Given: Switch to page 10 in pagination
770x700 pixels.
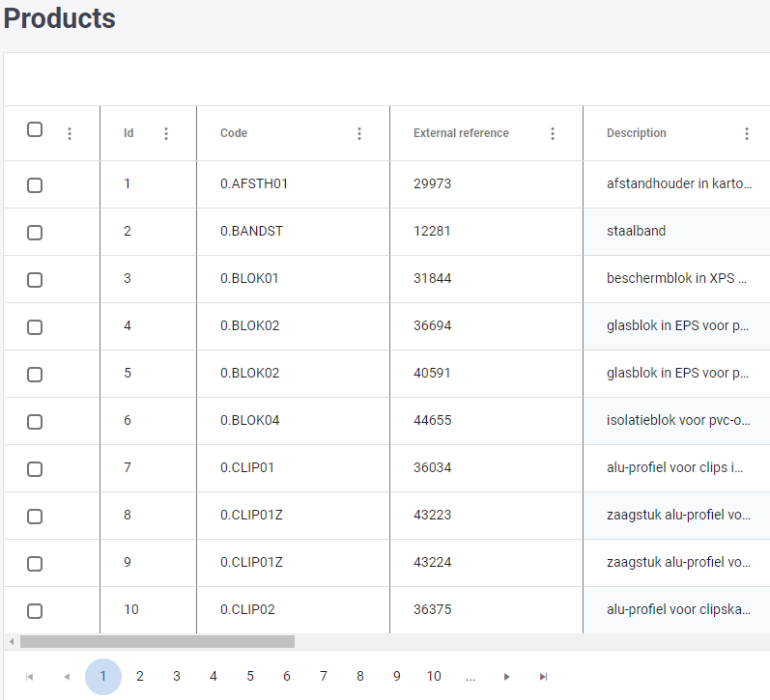Looking at the screenshot, I should [434, 677].
